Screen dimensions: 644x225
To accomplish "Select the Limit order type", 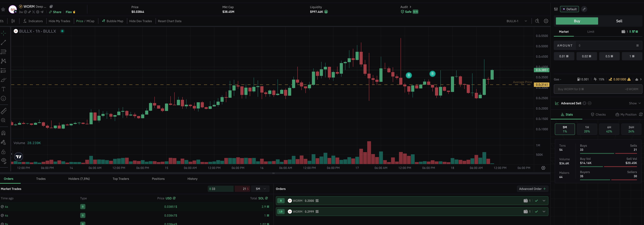I will (x=590, y=32).
